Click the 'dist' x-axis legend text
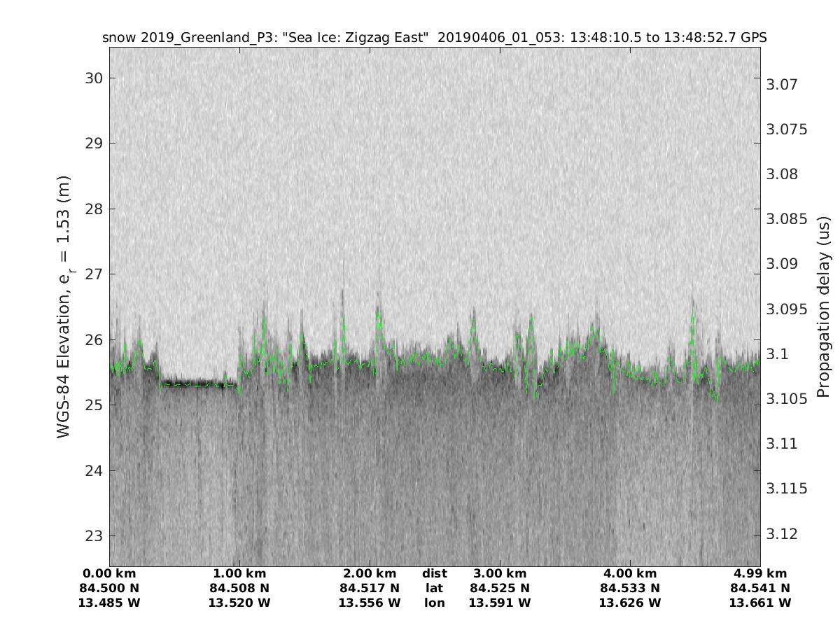The width and height of the screenshot is (840, 630). (x=434, y=574)
